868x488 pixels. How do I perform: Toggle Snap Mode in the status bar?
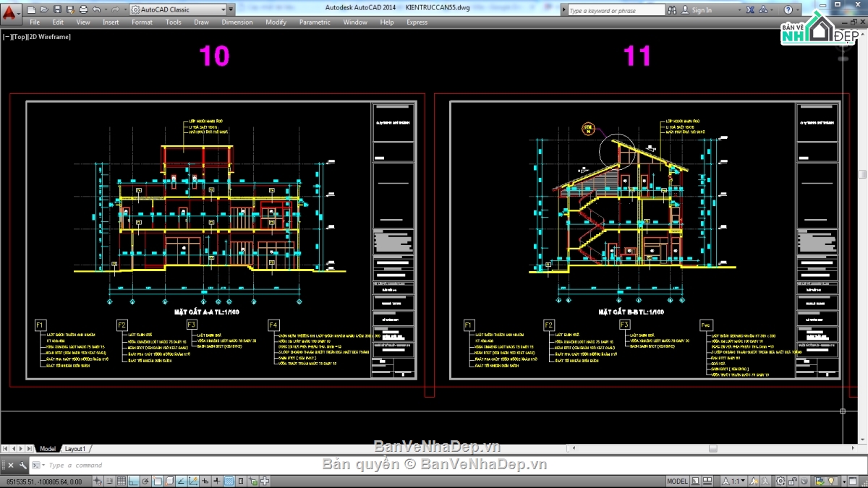[110, 481]
